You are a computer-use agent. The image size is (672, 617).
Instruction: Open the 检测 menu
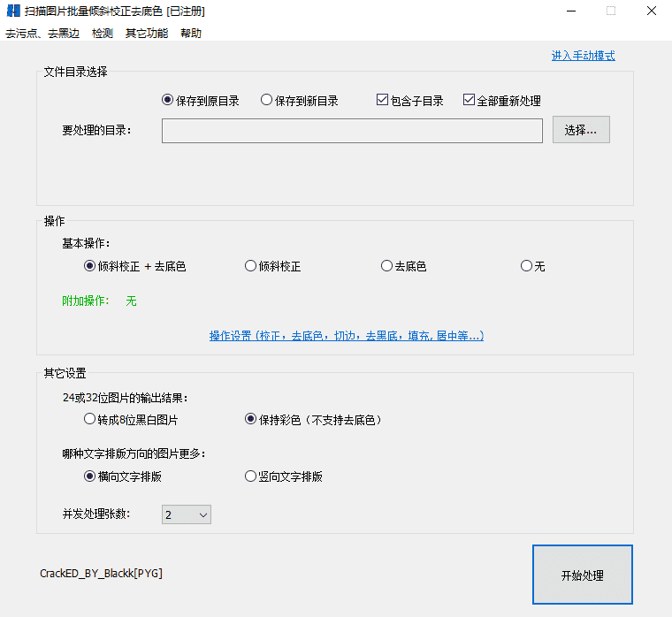tap(102, 34)
